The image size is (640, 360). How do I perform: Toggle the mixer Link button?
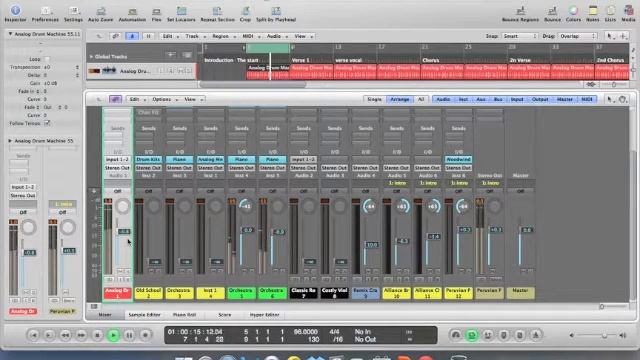(116, 99)
